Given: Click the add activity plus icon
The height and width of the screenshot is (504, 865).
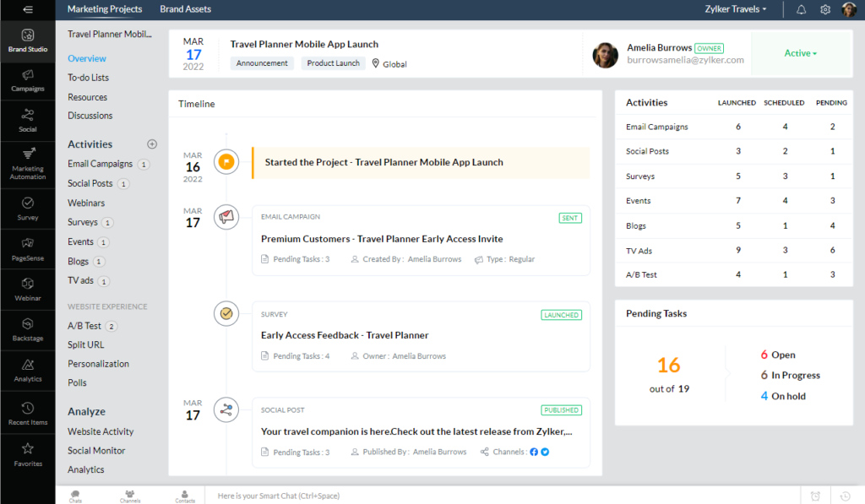Looking at the screenshot, I should pos(152,144).
